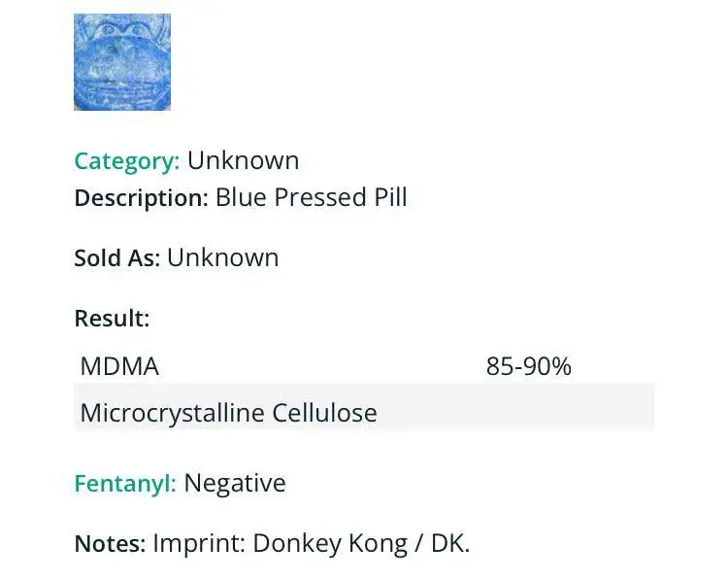This screenshot has width=728, height=579.
Task: Select the Pressed Pill description text
Action: click(341, 198)
